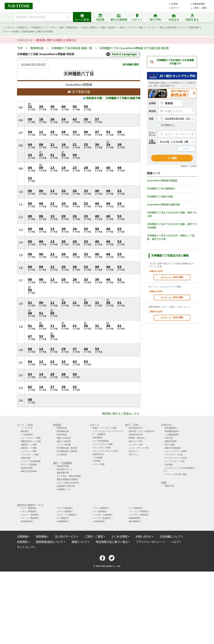Open the 旅行/予約 tab
The width and height of the screenshot is (214, 644).
point(155,17)
